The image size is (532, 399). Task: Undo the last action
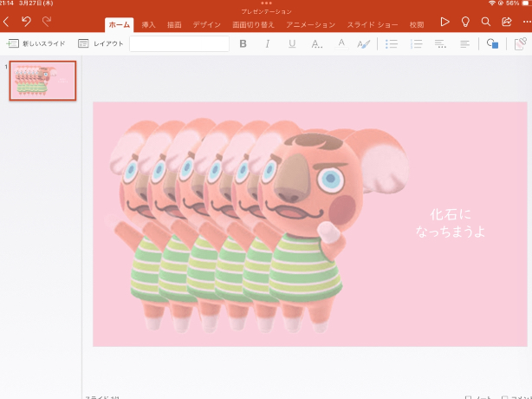[26, 22]
